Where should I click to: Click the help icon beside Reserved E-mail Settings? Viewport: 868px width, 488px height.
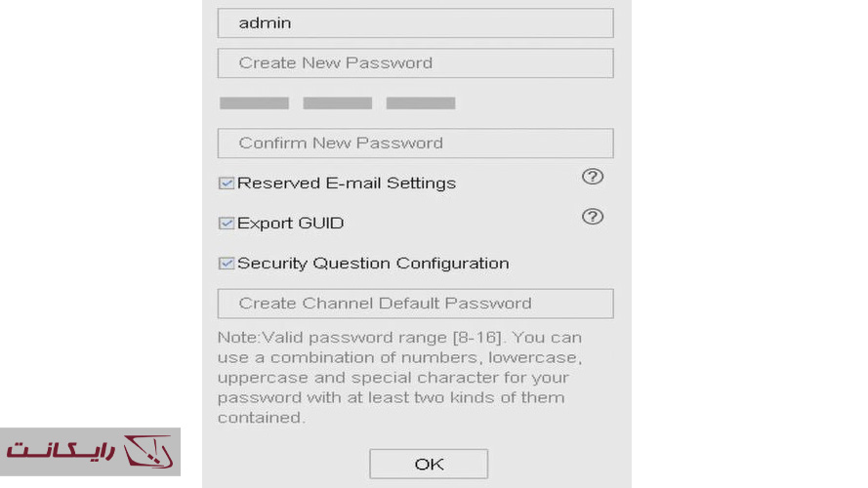click(x=593, y=177)
